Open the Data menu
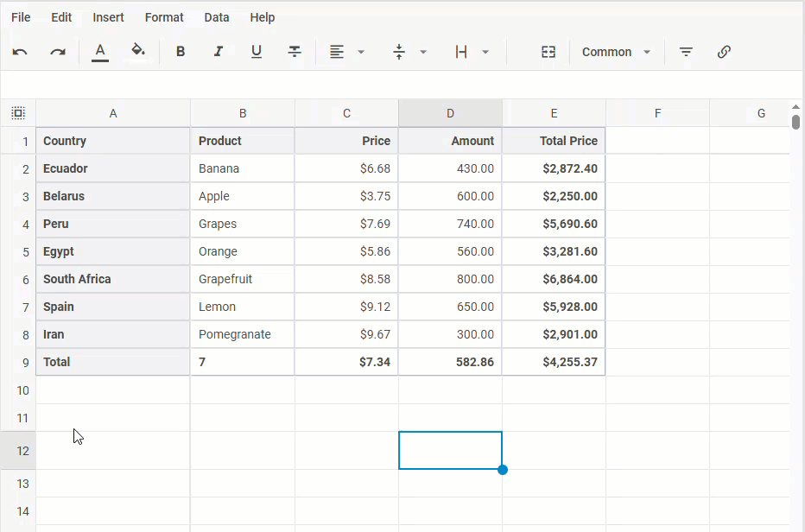Screen dimensions: 805x532 [x=217, y=17]
